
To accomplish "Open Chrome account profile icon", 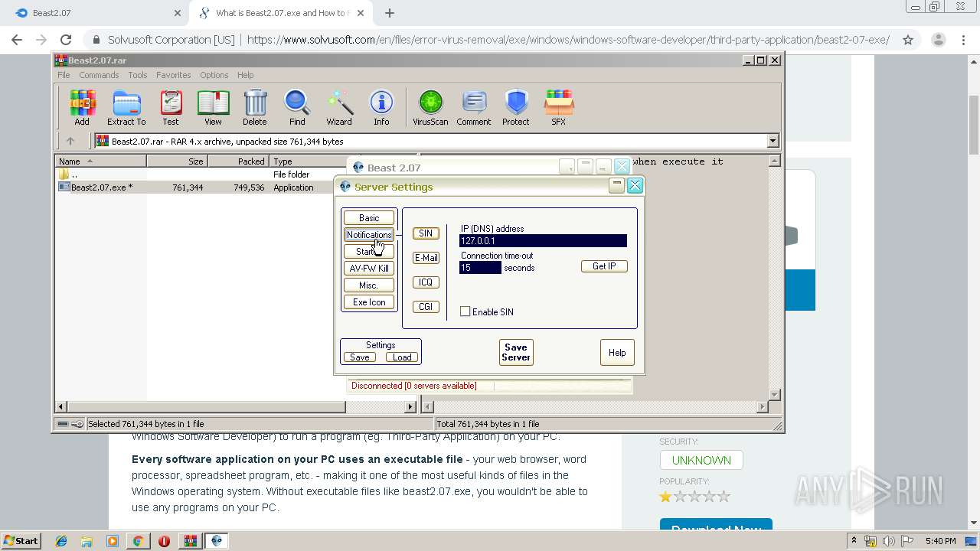I will tap(938, 40).
